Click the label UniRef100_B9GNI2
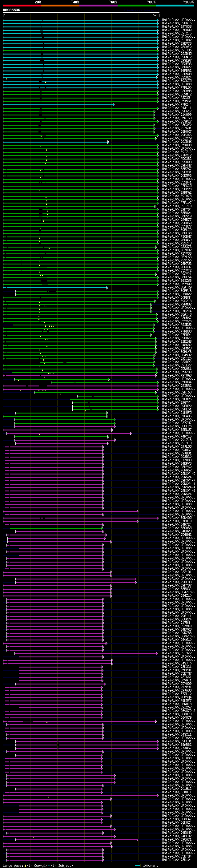197x868 pixels. tap(177, 57)
